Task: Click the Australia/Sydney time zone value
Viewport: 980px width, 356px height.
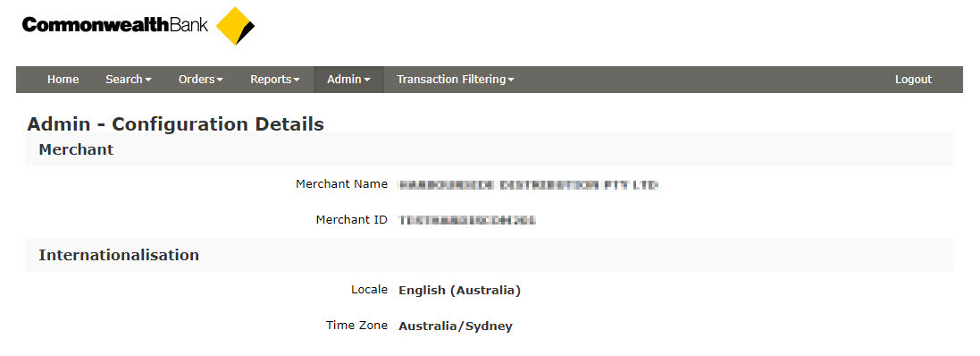Action: pos(456,326)
